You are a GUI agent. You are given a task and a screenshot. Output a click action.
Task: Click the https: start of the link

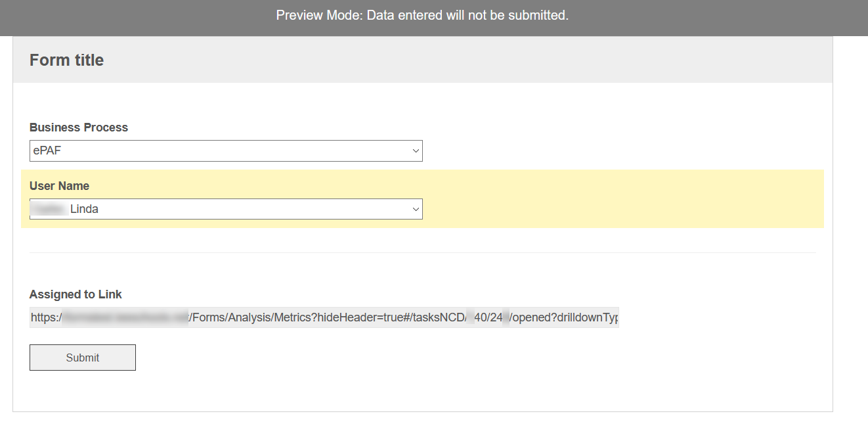pos(45,317)
